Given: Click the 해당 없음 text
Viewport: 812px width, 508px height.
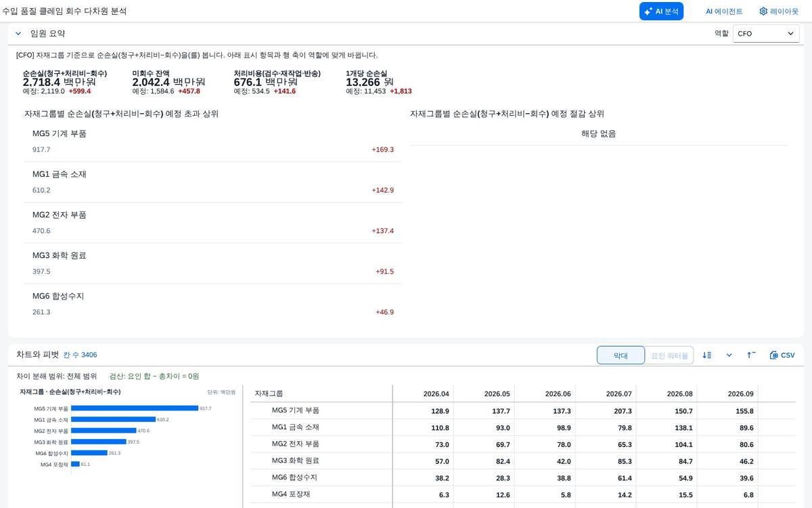Looking at the screenshot, I should (x=599, y=133).
